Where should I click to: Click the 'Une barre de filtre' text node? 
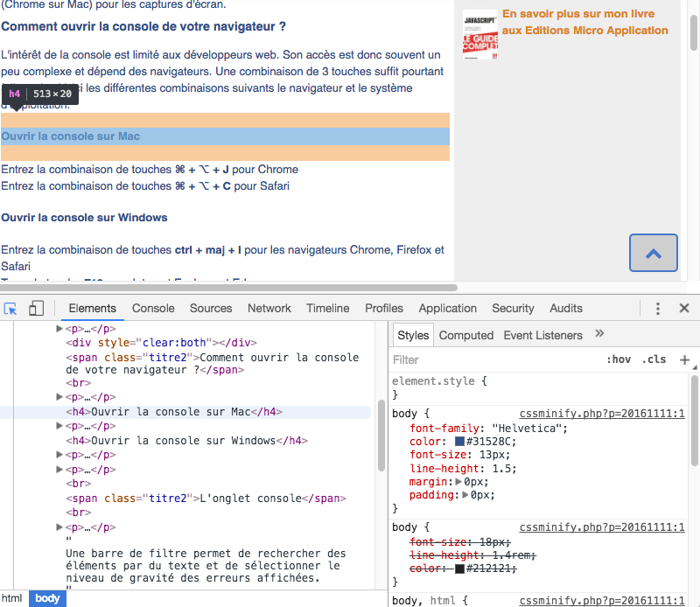[x=206, y=566]
